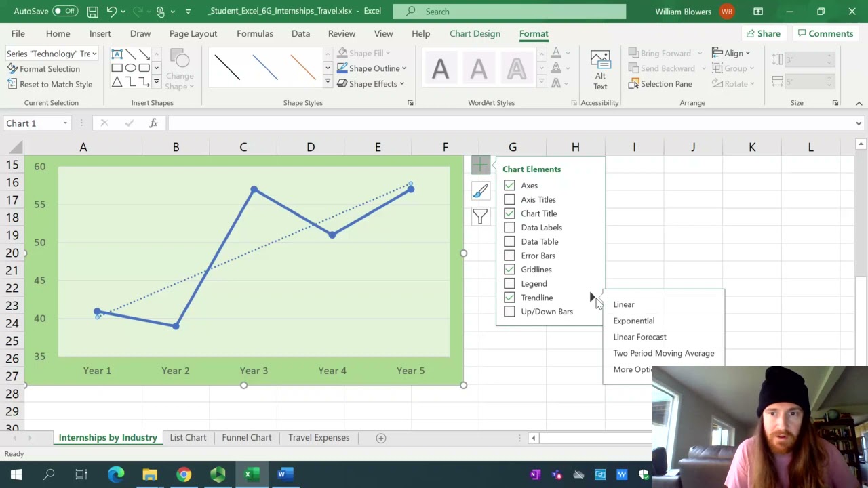Click Reset to Match Style

coord(50,85)
